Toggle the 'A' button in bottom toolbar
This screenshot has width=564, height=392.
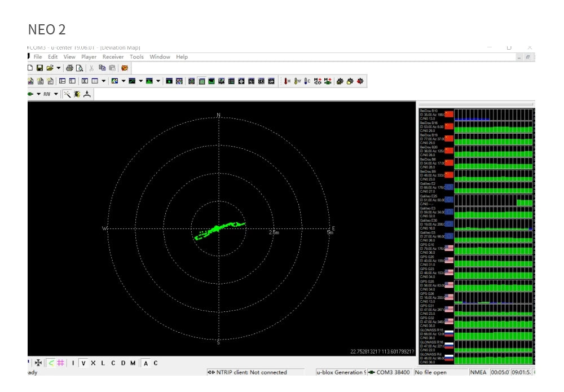point(146,363)
